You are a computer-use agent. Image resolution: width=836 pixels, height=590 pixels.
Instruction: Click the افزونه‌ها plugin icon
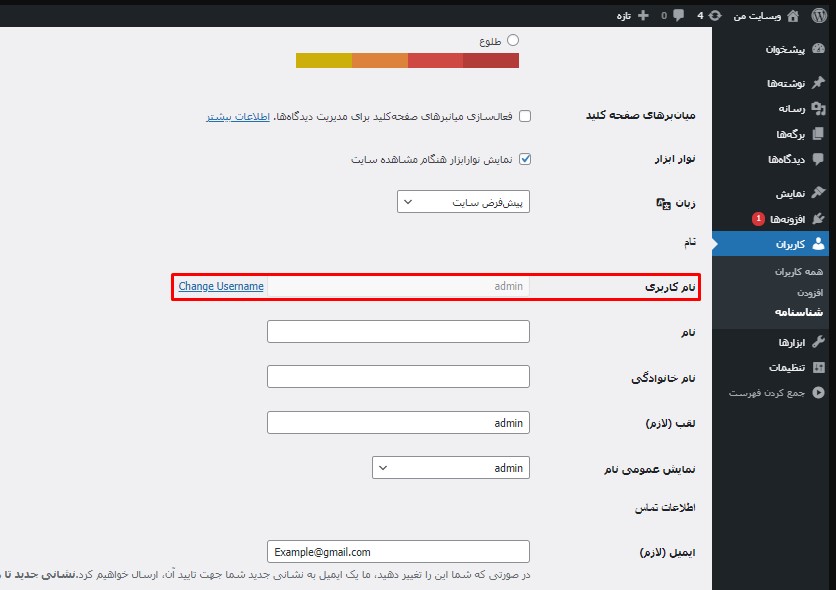[818, 219]
